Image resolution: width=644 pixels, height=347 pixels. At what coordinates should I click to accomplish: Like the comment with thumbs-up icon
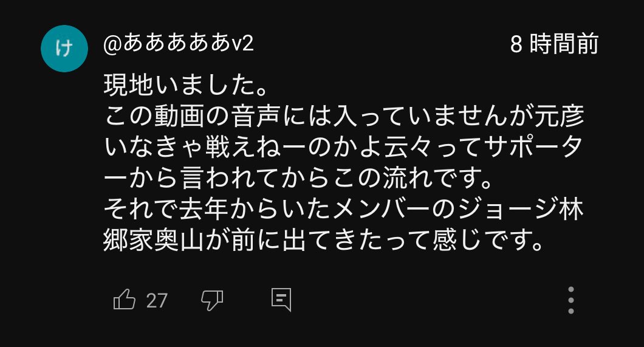(124, 300)
